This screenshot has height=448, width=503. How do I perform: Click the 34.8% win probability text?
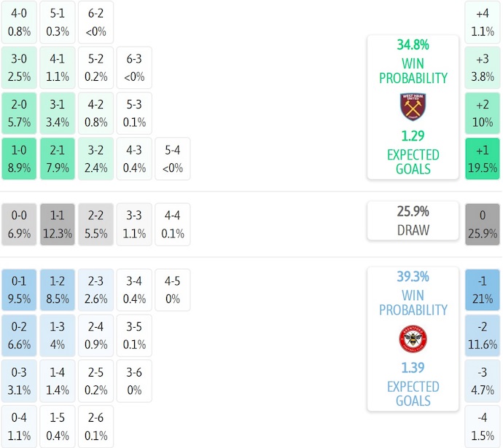tap(413, 45)
